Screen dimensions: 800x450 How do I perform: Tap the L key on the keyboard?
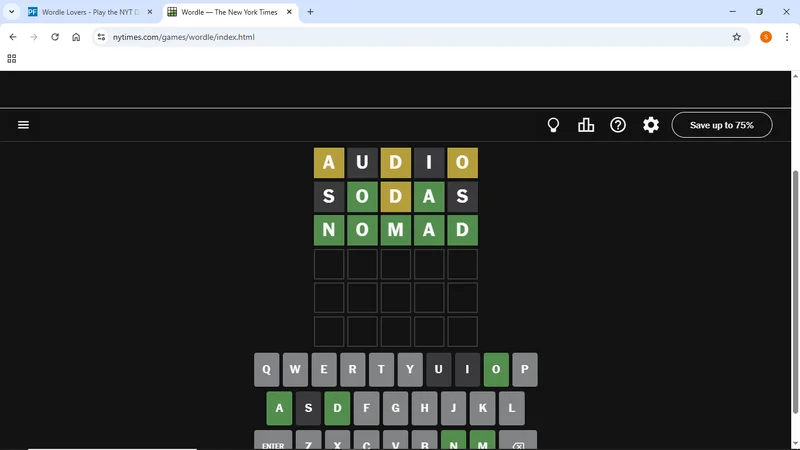coord(512,408)
